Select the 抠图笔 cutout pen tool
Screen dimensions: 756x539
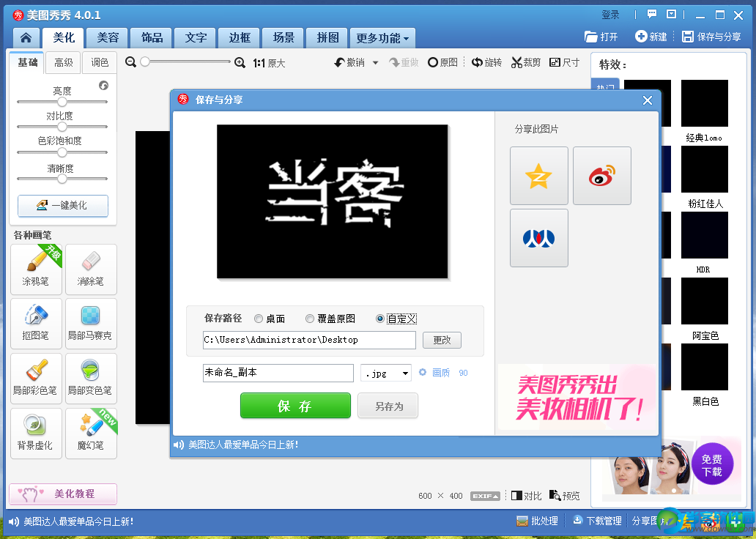[36, 324]
